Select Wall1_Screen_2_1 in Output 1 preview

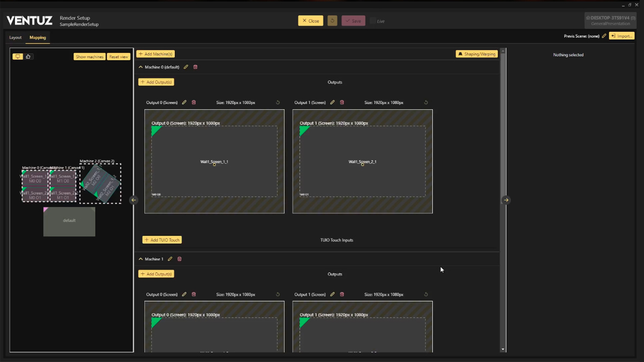click(362, 161)
